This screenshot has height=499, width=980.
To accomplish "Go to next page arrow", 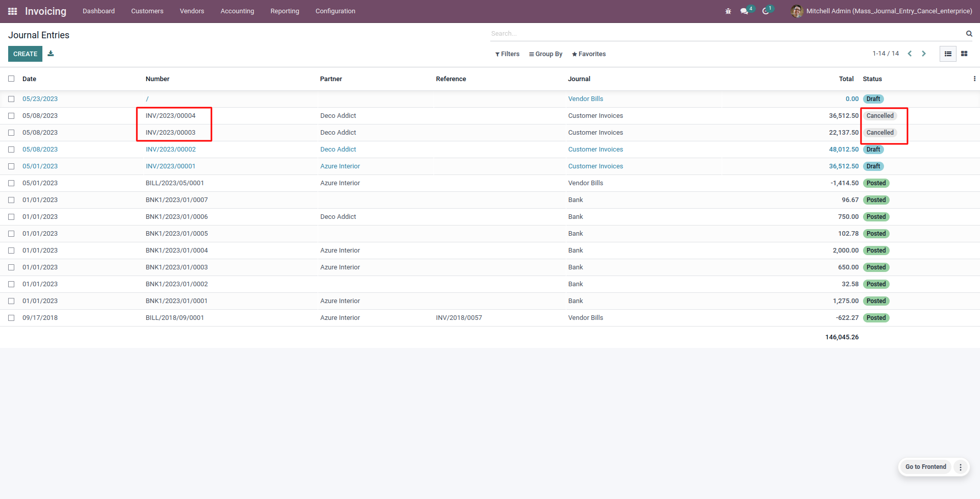I will (x=923, y=54).
